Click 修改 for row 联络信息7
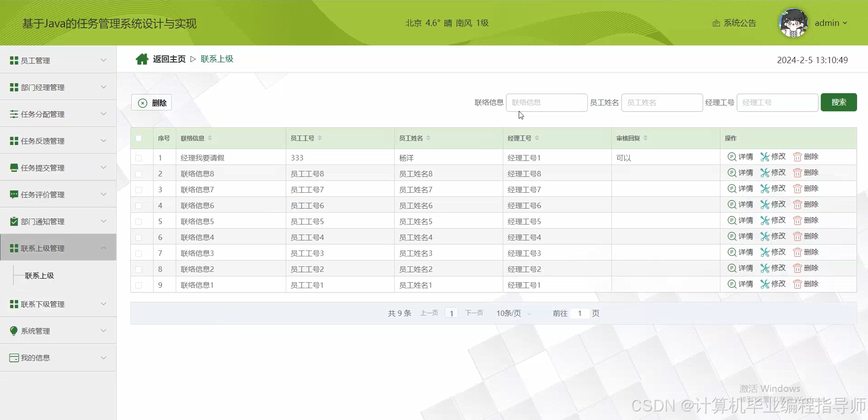This screenshot has height=420, width=868. (773, 189)
